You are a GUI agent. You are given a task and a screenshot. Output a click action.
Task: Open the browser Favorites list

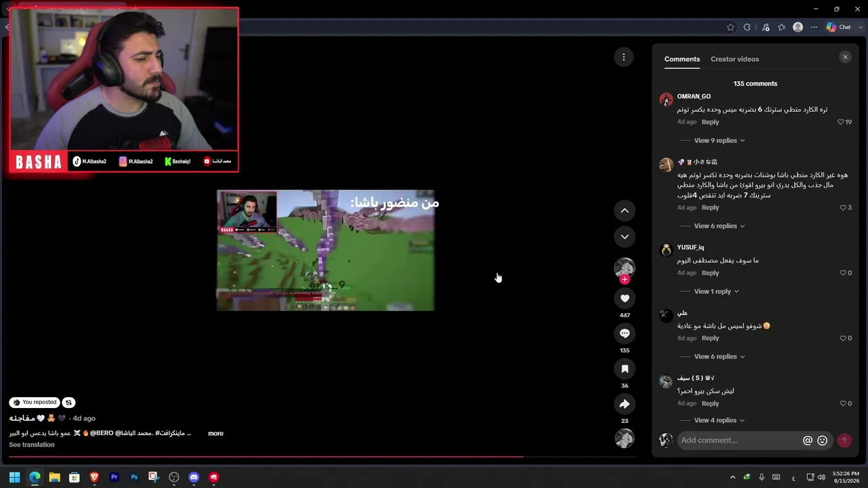click(x=782, y=27)
